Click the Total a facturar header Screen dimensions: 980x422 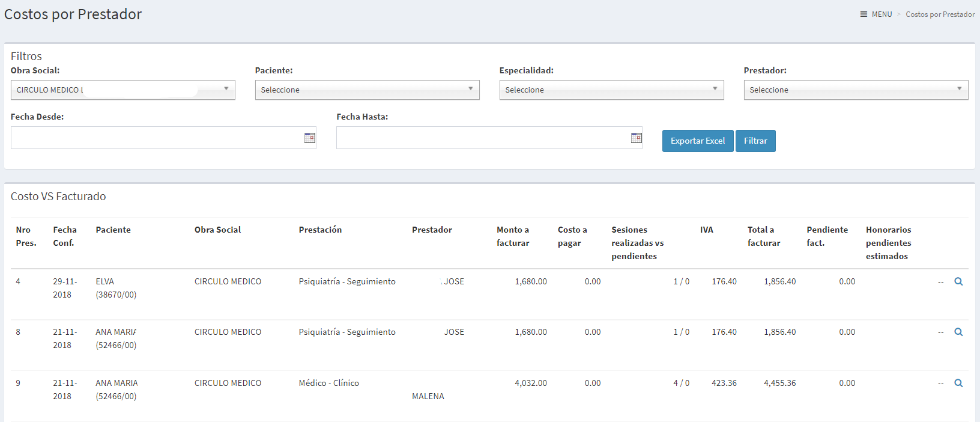coord(764,236)
